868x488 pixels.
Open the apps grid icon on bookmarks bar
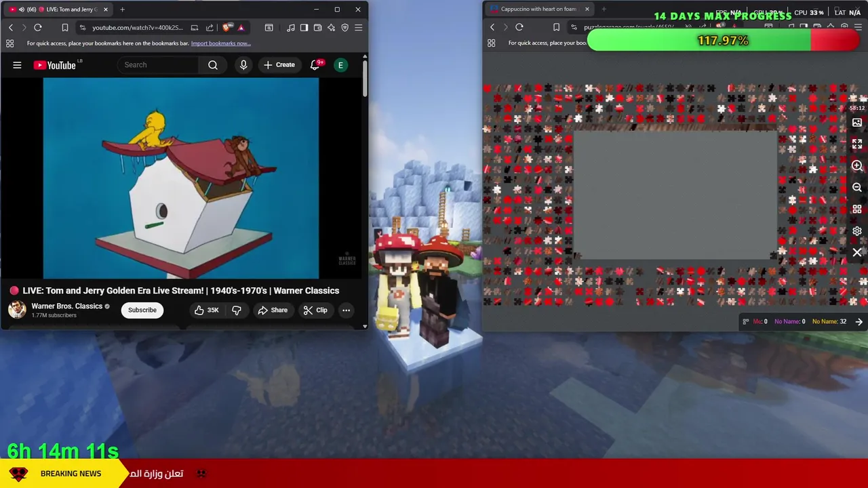9,43
